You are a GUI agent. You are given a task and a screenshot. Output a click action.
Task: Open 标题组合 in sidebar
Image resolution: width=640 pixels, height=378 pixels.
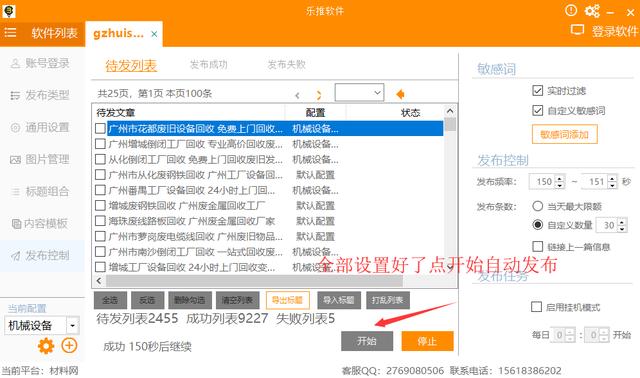pos(40,191)
